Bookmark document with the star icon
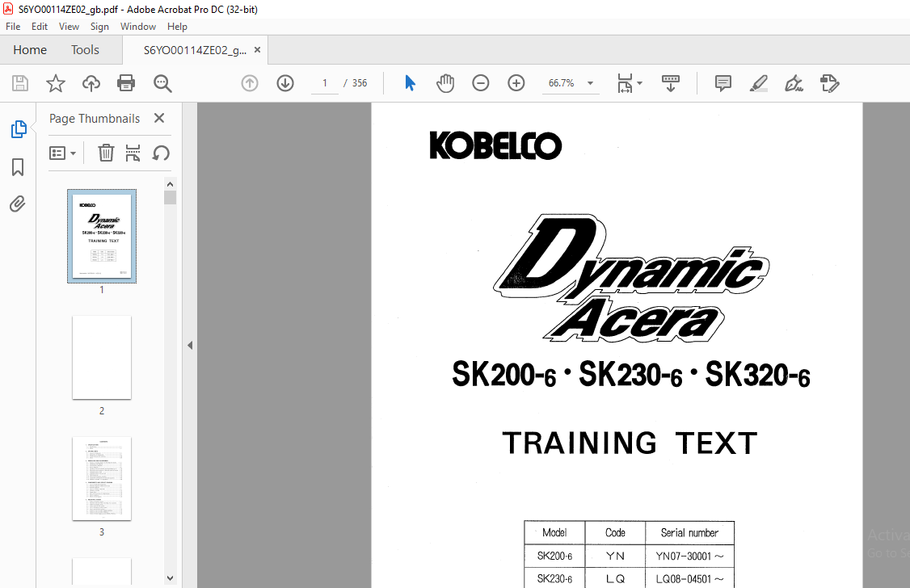This screenshot has width=910, height=588. pos(56,83)
